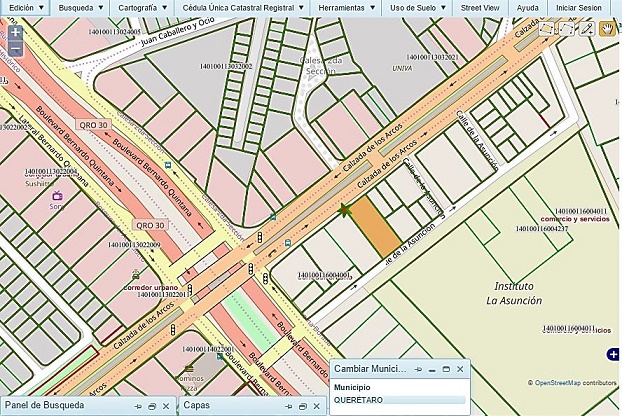Pin the Panel de Busqueda panel
Viewport: 622px width, 416px height.
pyautogui.click(x=136, y=406)
